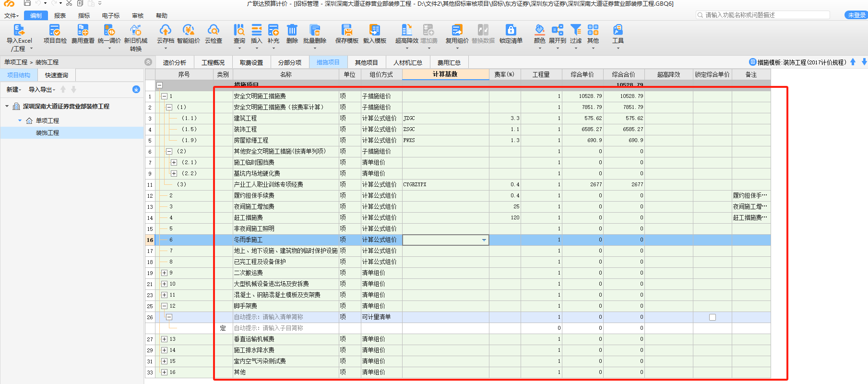
Task: Click the 查询 toolbar icon
Action: 239,30
